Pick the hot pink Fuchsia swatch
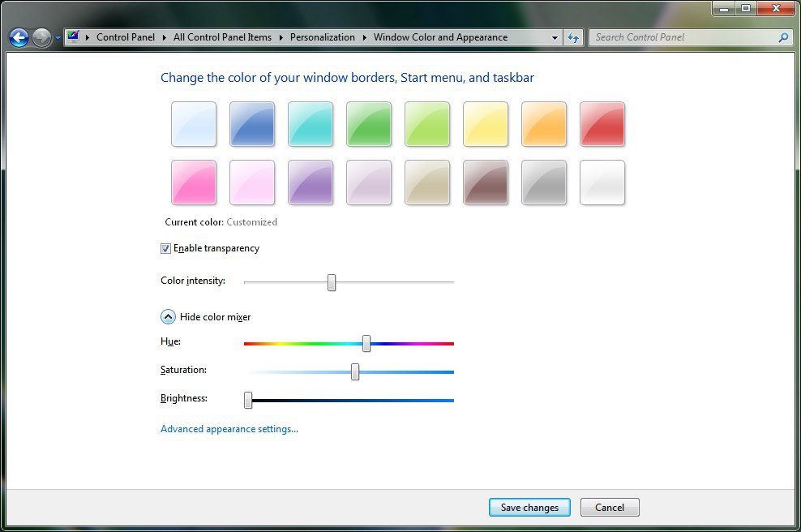Viewport: 801px width, 532px height. (x=194, y=182)
